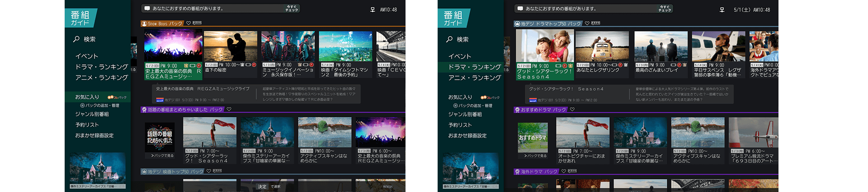
Task: Click the Snow Boys pack person icon
Action: click(x=144, y=24)
